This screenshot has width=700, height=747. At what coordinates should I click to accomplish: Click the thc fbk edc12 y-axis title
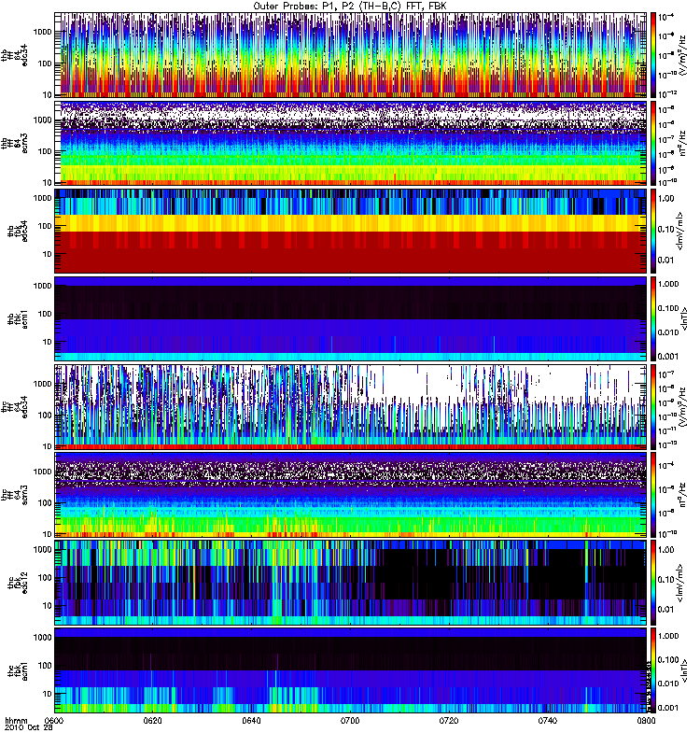(17, 583)
